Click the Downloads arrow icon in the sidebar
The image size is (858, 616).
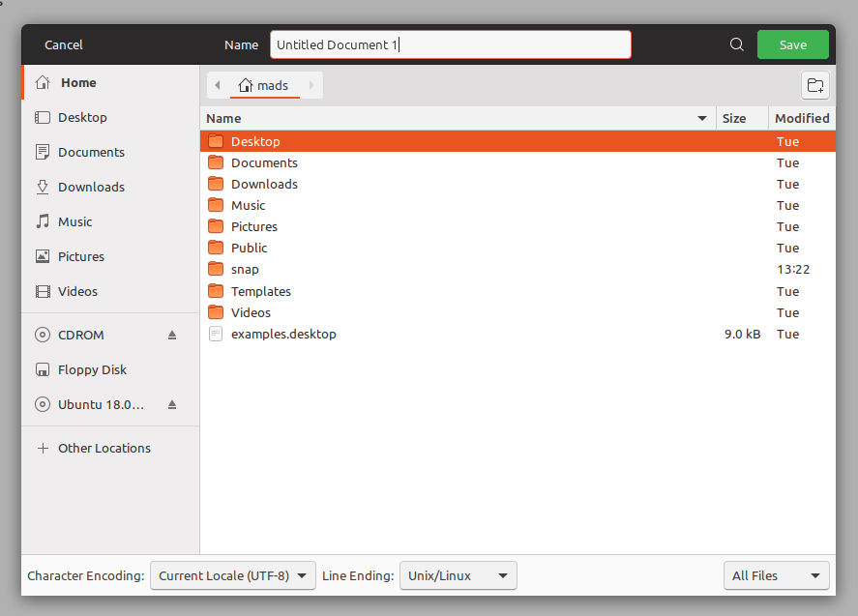[43, 187]
